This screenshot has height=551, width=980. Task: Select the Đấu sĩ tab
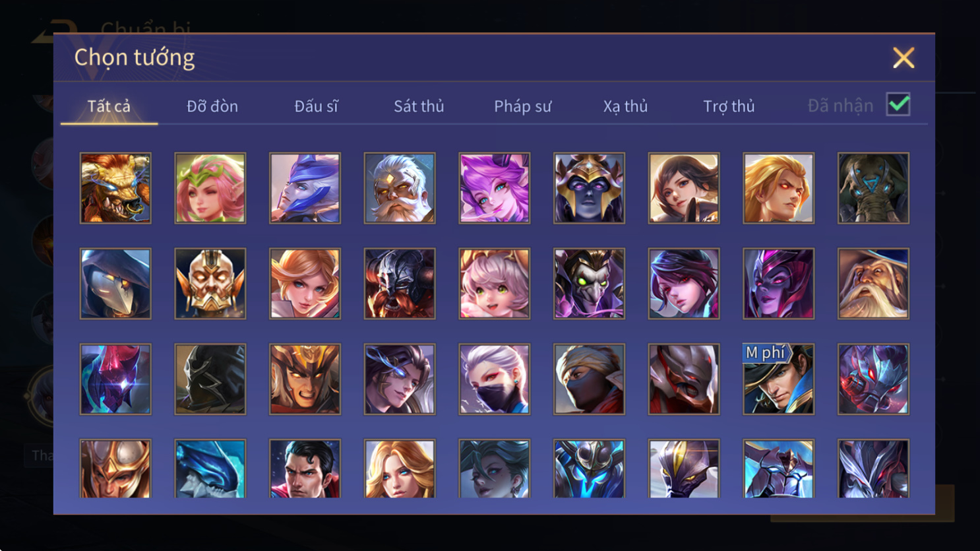coord(316,106)
